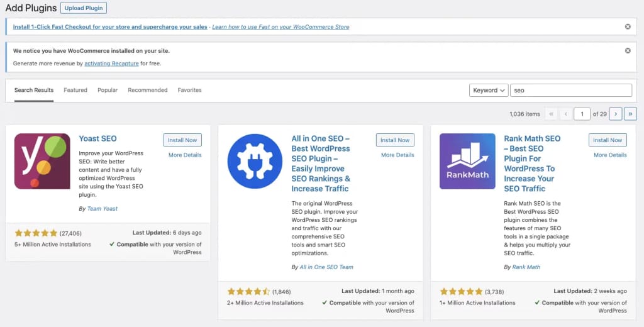
Task: Switch to the Favorites tab
Action: pyautogui.click(x=190, y=90)
